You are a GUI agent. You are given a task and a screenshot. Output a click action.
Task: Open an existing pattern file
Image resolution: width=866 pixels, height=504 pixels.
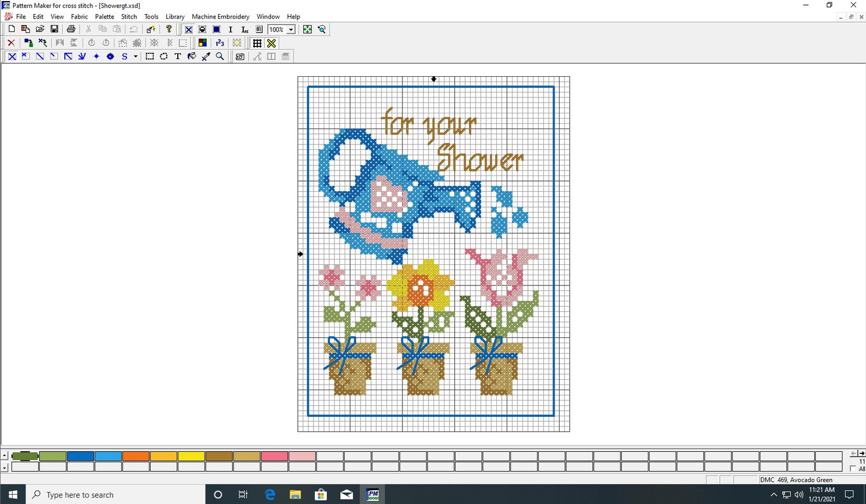click(40, 29)
